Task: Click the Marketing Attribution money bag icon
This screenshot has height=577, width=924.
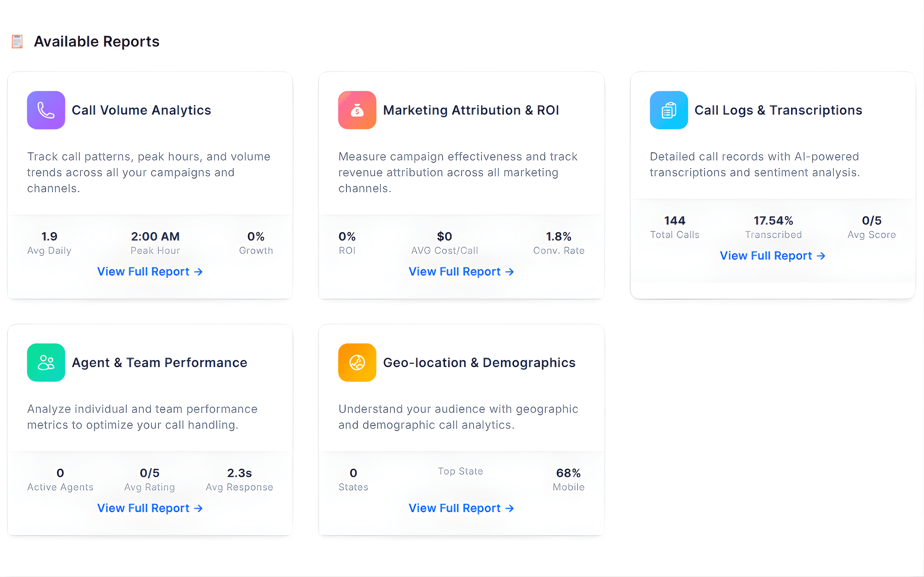Action: tap(357, 110)
